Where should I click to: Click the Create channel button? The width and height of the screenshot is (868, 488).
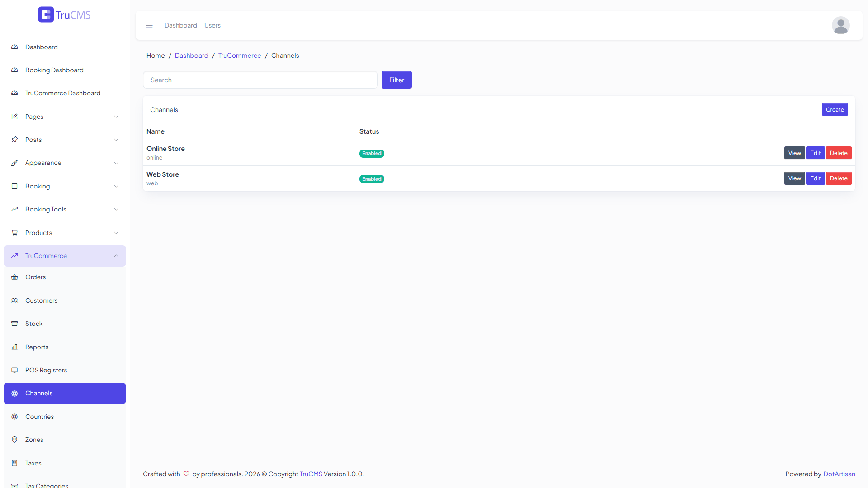pos(835,109)
